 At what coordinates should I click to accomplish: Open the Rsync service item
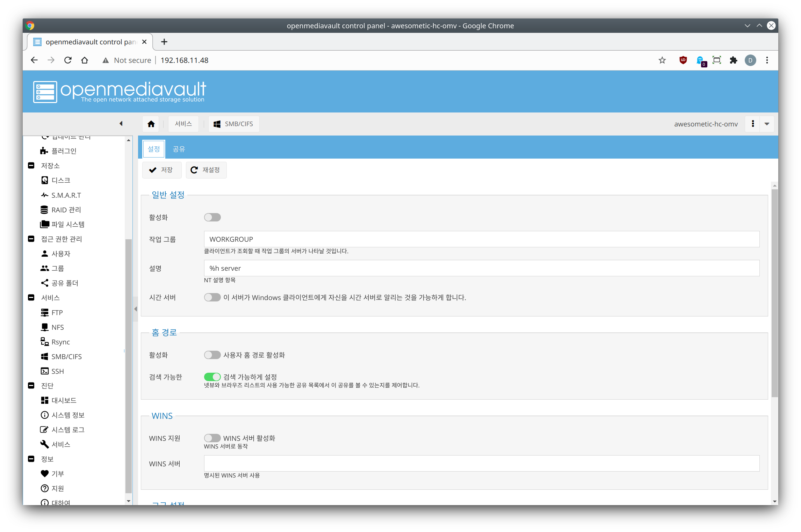pyautogui.click(x=60, y=342)
